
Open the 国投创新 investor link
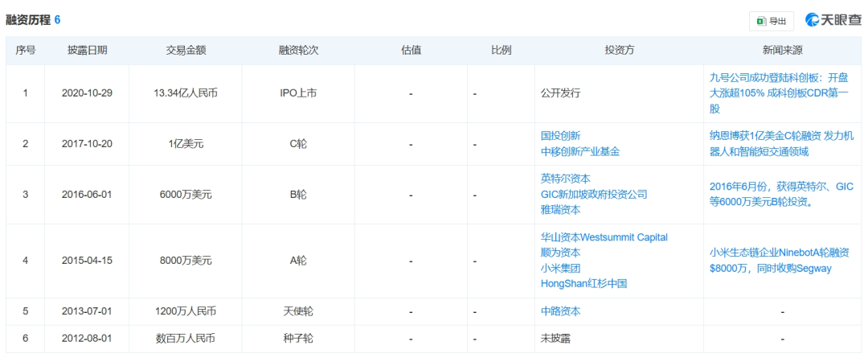560,136
